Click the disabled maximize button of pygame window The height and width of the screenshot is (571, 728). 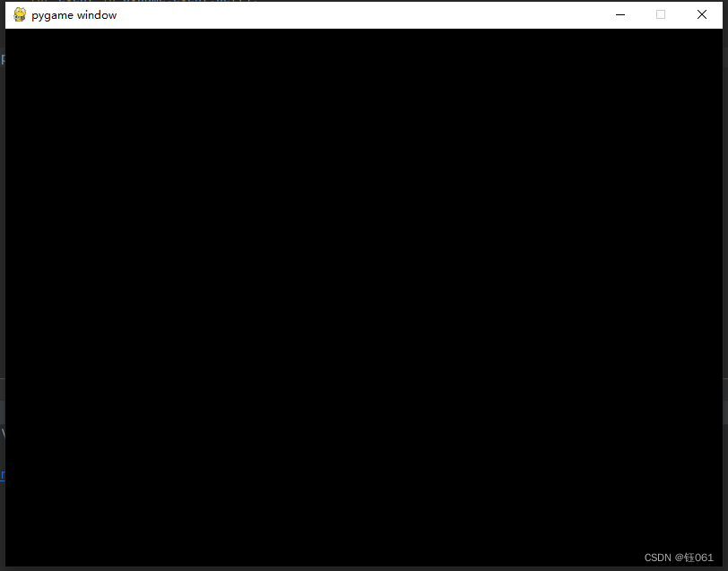point(661,15)
